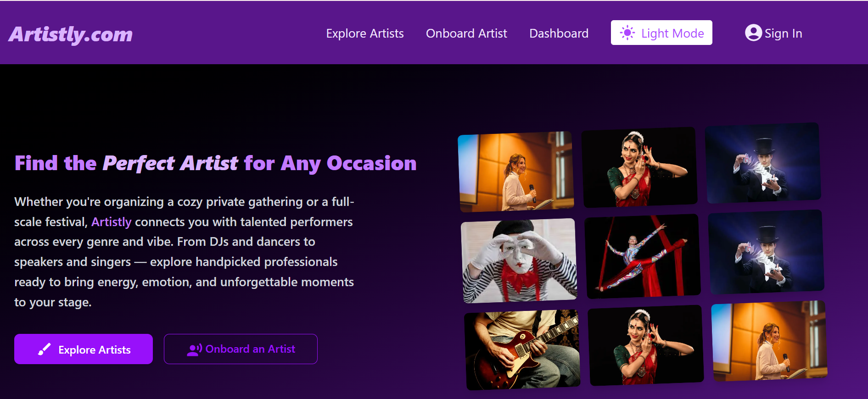Select the electric guitar player photo
This screenshot has height=399, width=868.
coord(522,349)
